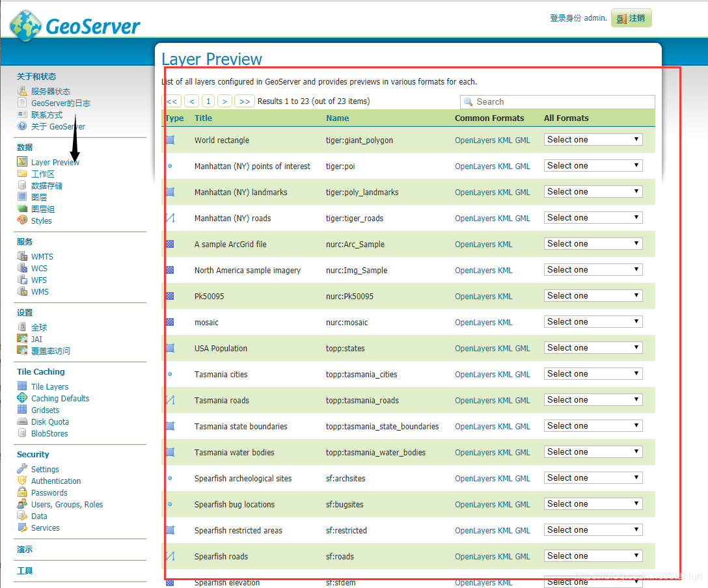Open OpenLayers preview for nurc:mosaic
Image resolution: width=708 pixels, height=588 pixels.
tap(475, 323)
